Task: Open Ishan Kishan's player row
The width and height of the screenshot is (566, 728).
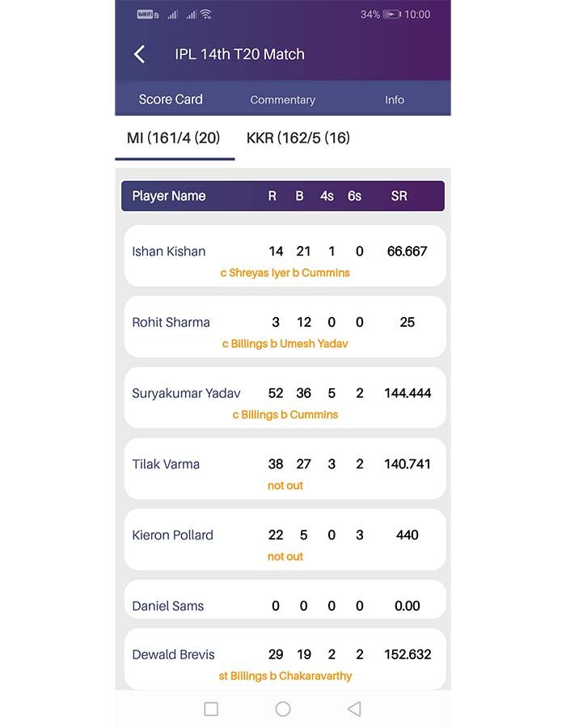Action: coord(285,256)
